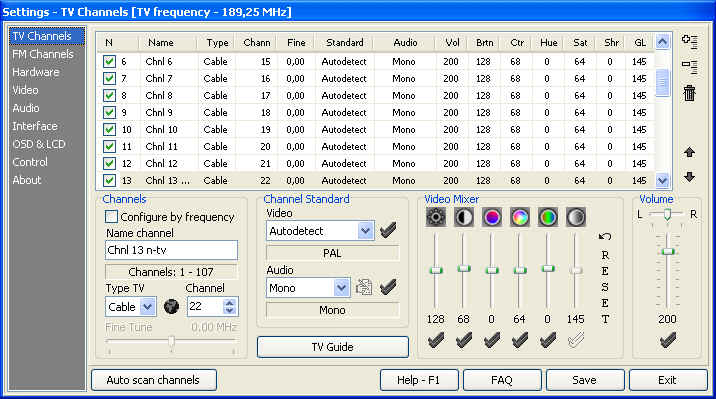Screen dimensions: 716x399
Task: Open OSD & LCD settings section
Action: tap(39, 144)
